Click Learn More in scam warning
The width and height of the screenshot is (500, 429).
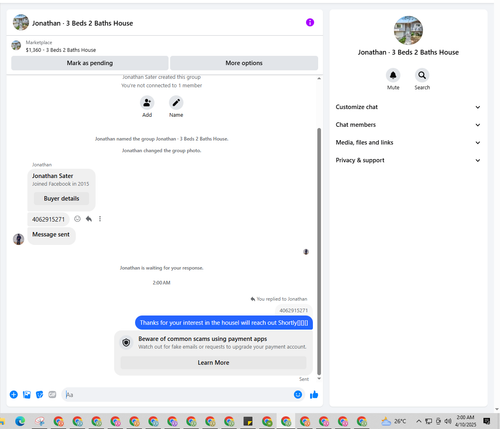click(x=213, y=362)
